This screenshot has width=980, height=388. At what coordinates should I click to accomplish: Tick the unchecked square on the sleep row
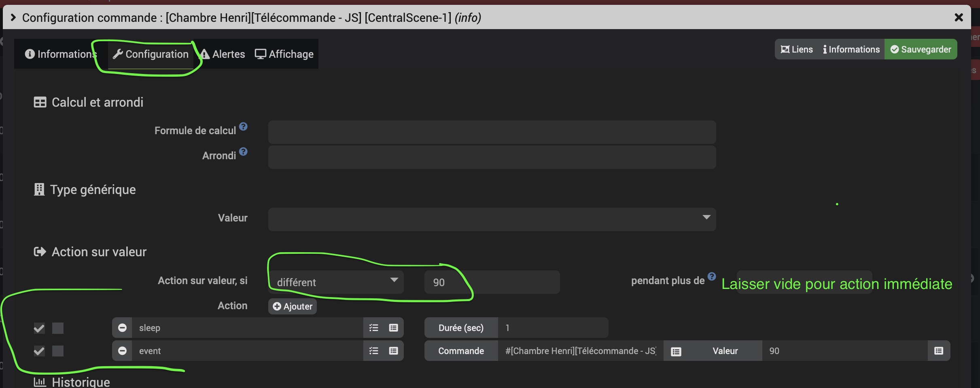coord(58,328)
